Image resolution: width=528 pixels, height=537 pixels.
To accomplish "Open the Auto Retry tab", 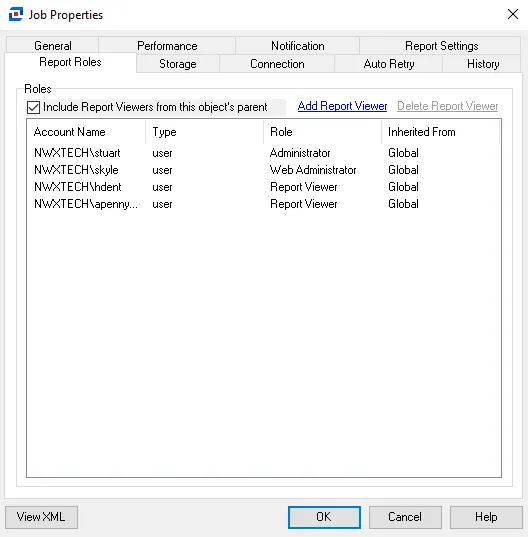I will point(389,64).
